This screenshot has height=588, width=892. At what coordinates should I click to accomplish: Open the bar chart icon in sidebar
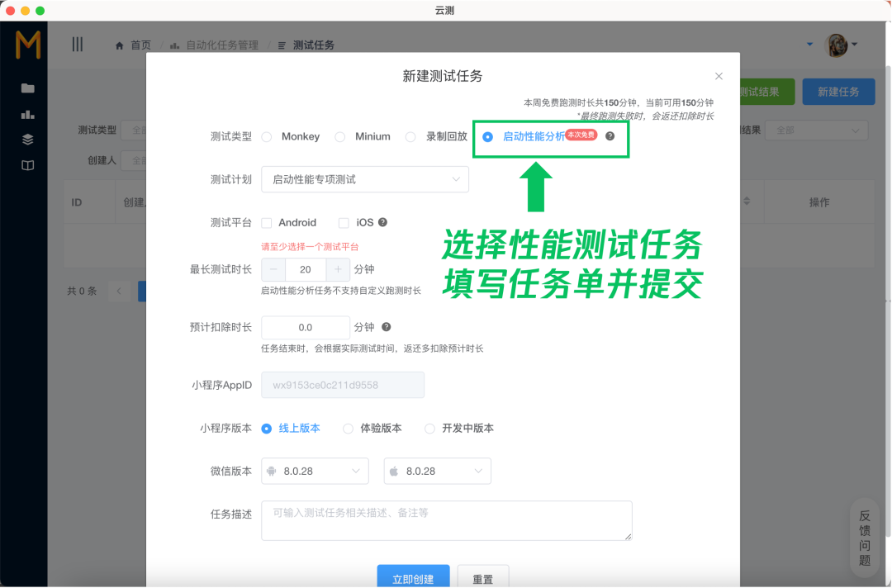(27, 114)
